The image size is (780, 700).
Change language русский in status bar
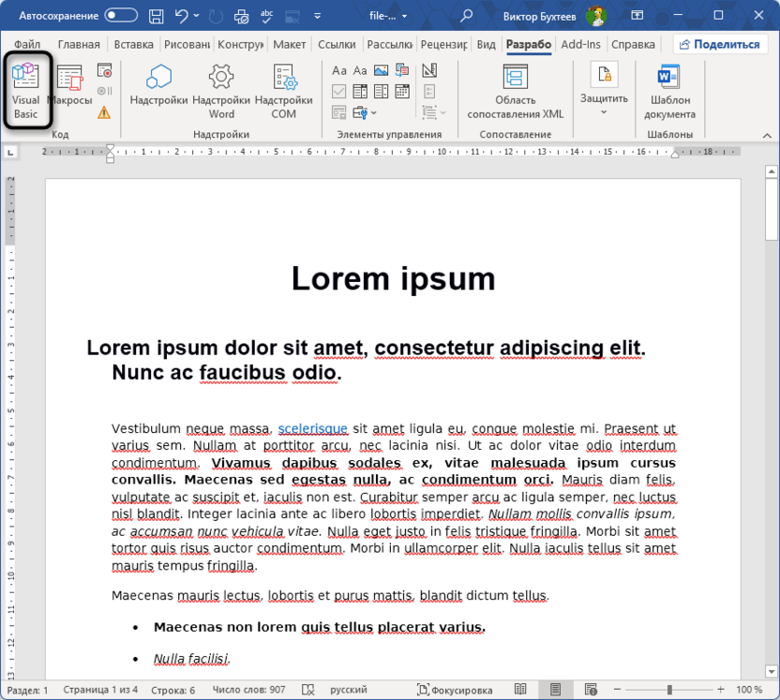tap(348, 690)
